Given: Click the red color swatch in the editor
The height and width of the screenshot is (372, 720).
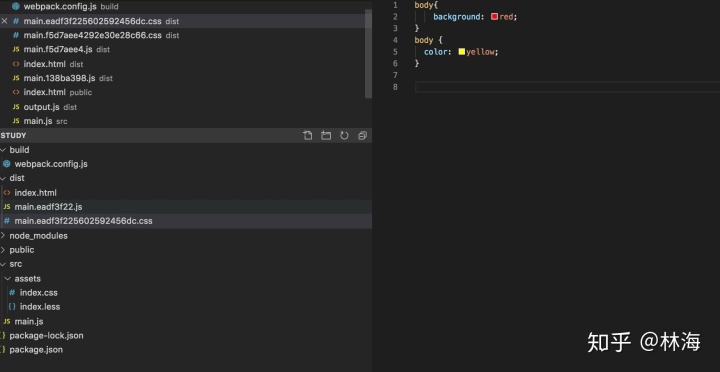Looking at the screenshot, I should (x=494, y=17).
